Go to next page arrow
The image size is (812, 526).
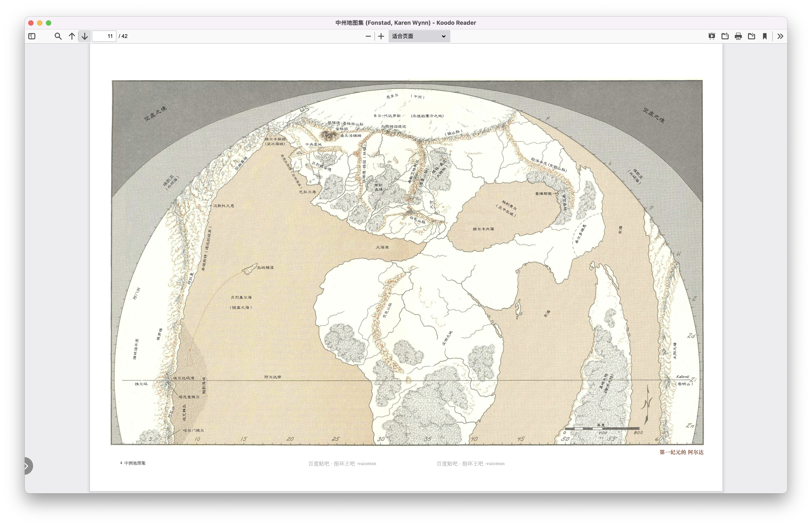click(85, 36)
